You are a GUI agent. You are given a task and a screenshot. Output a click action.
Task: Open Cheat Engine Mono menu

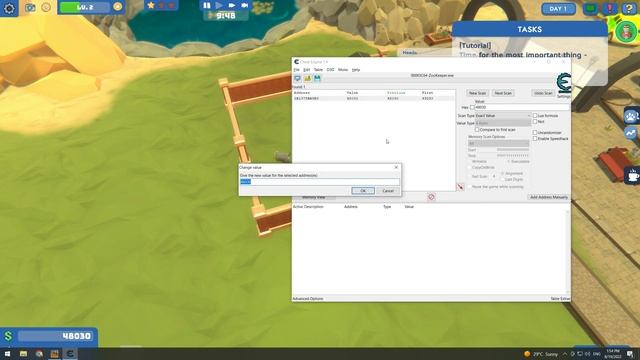point(343,70)
